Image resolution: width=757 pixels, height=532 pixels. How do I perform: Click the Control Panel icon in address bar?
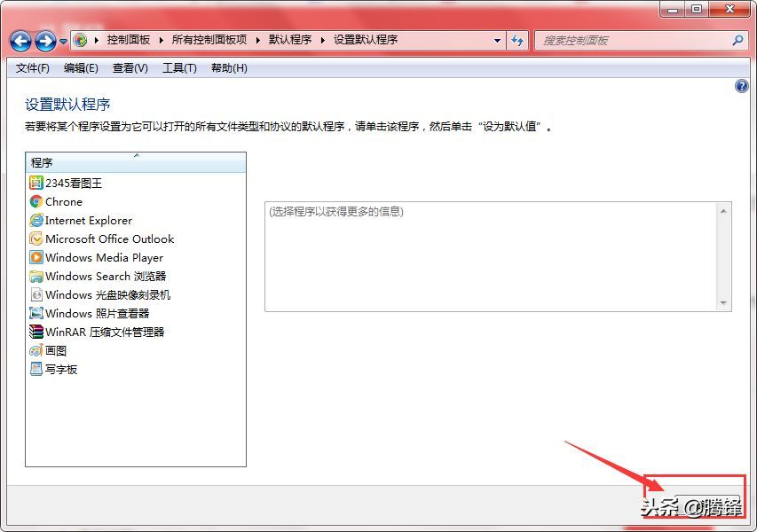tap(80, 40)
